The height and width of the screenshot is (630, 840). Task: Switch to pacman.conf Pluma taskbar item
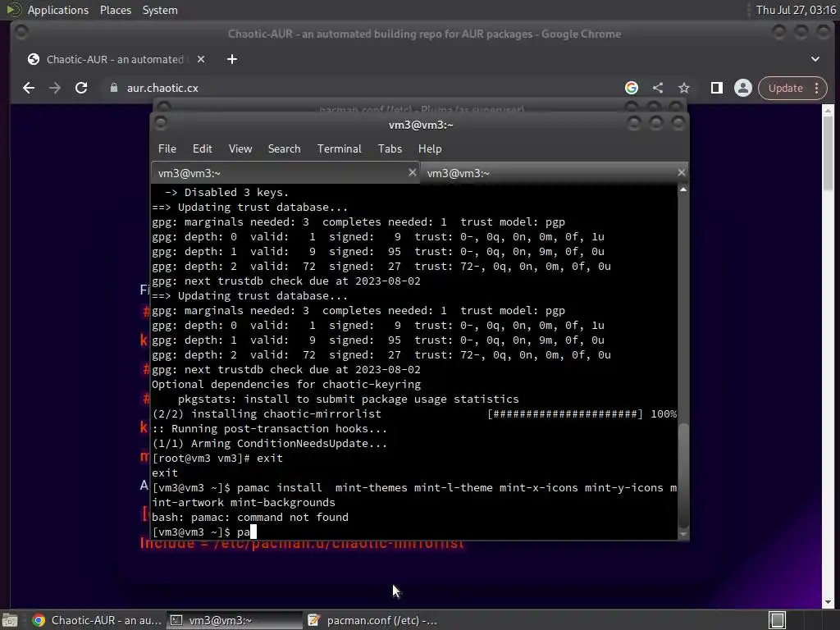pos(372,620)
